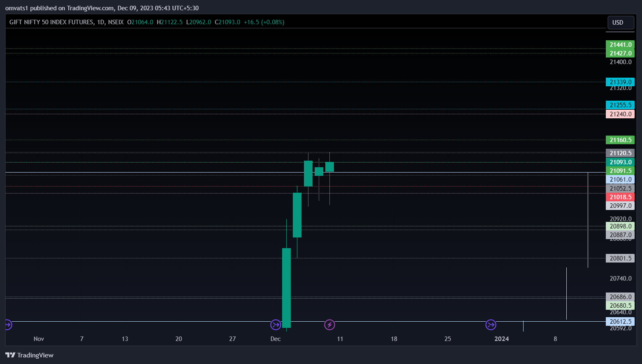This screenshot has height=364, width=642.
Task: Click the small middle candlestick near 21061
Action: (319, 171)
